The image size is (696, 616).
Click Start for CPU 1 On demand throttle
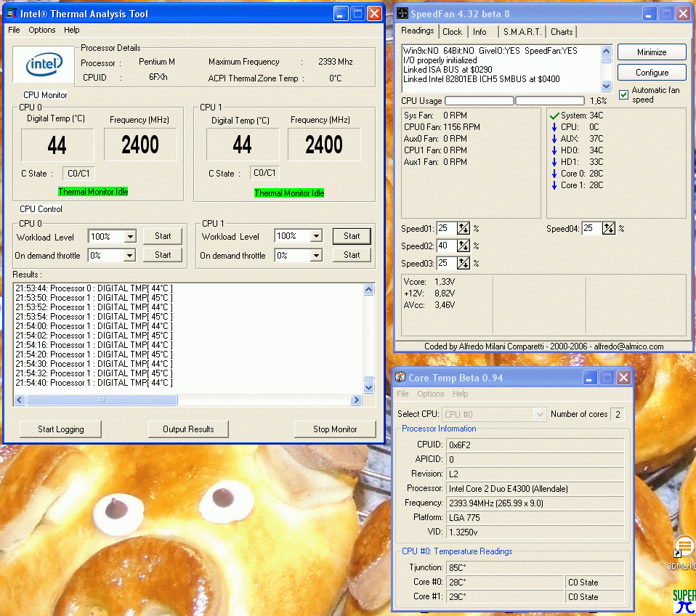[352, 255]
